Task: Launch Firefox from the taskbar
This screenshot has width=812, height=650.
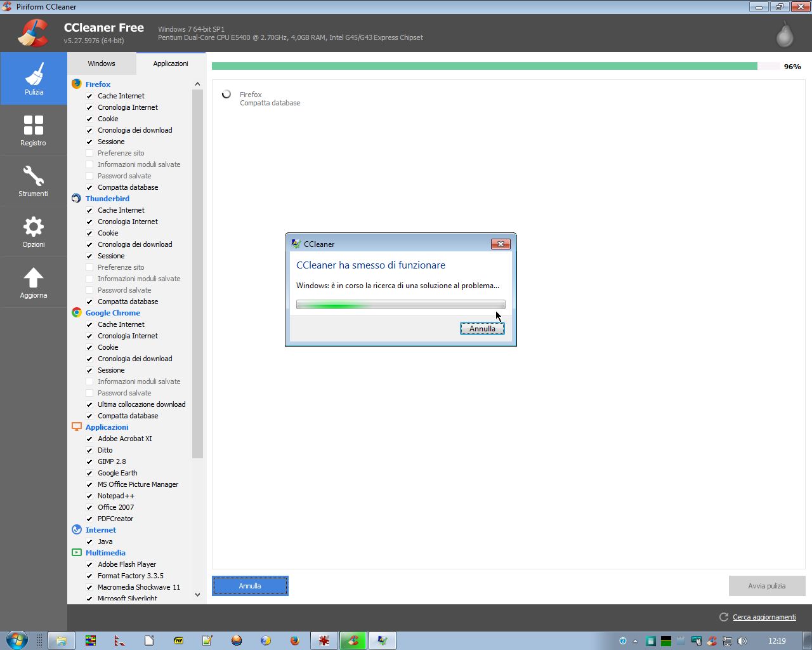Action: [x=295, y=640]
